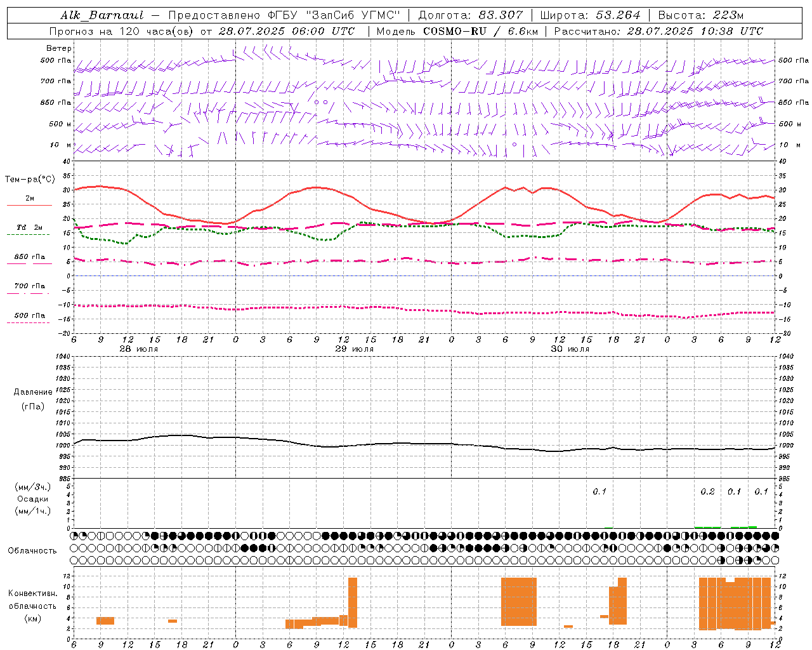812x650 pixels.
Task: Click the (км) convective cloud unit label
Action: coord(32,618)
